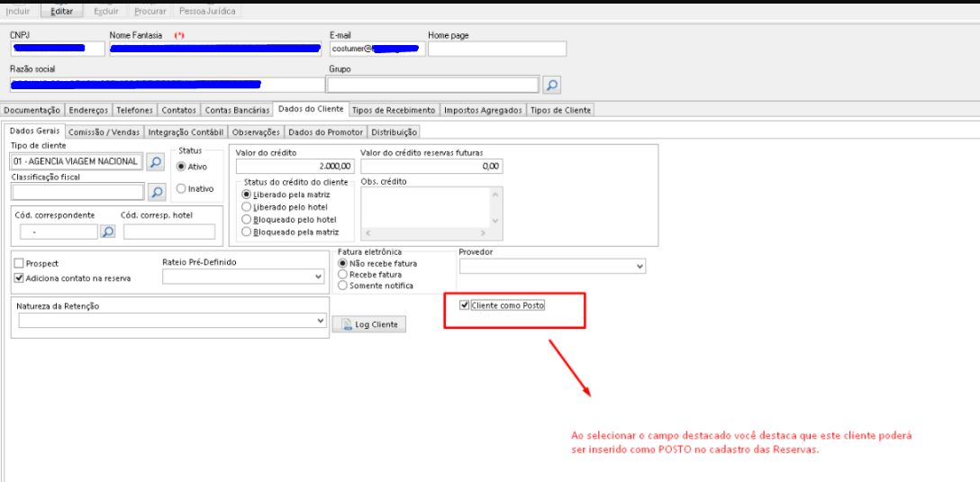980x482 pixels.
Task: Select Recebe fatura option
Action: tap(342, 275)
